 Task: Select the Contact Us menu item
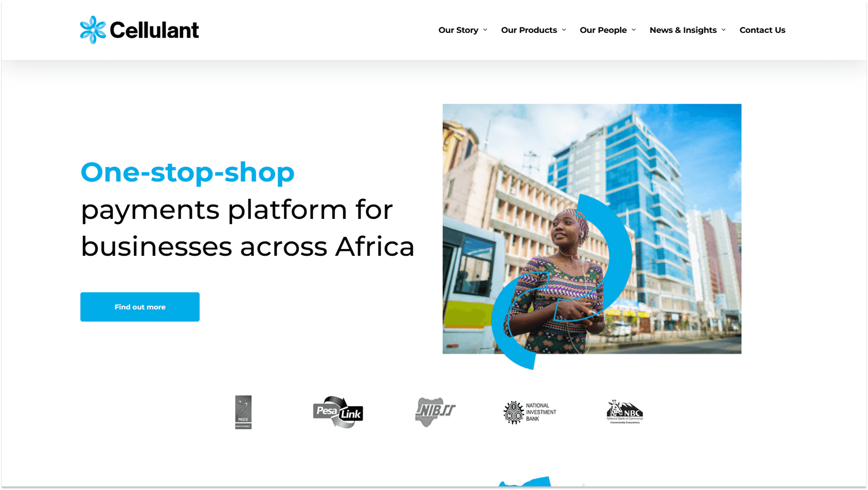pos(763,30)
